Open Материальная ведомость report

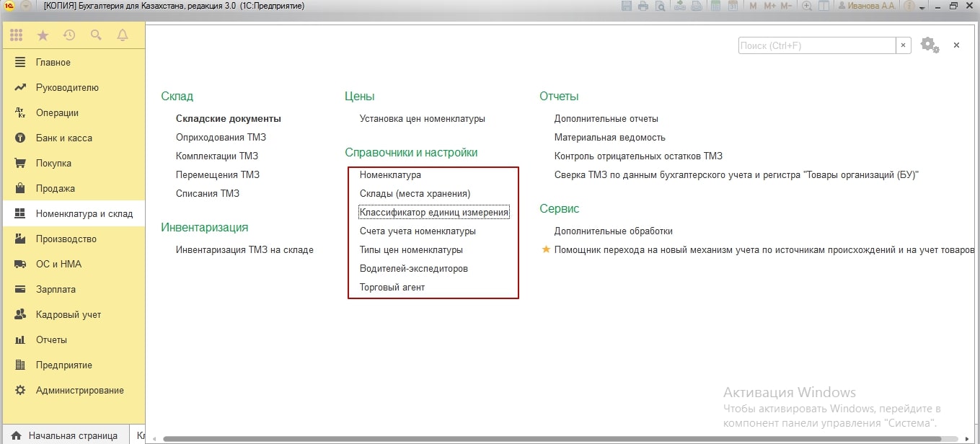pyautogui.click(x=609, y=137)
